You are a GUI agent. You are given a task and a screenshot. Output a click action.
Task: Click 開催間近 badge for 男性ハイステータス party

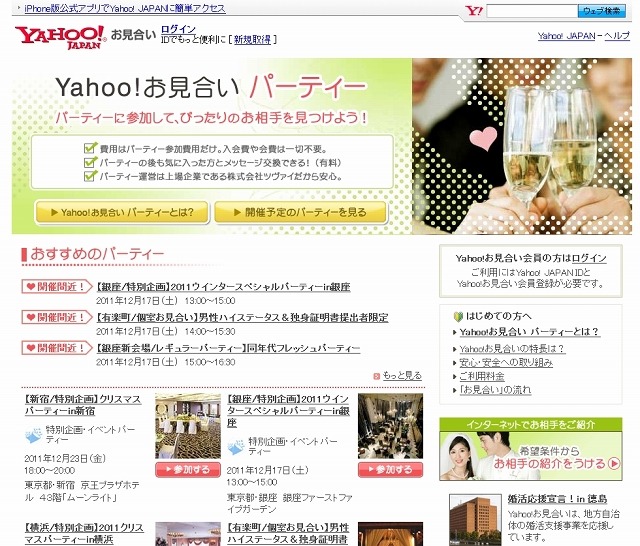click(57, 317)
